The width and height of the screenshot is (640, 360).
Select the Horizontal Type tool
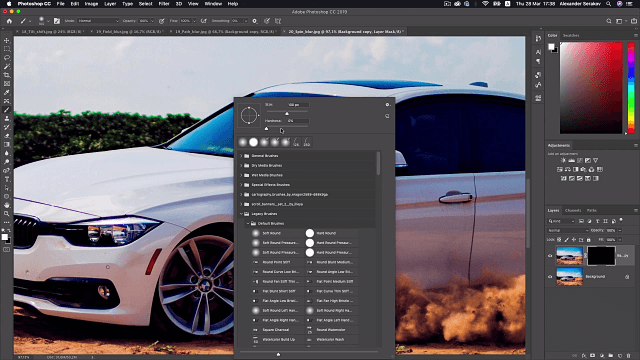(7, 179)
